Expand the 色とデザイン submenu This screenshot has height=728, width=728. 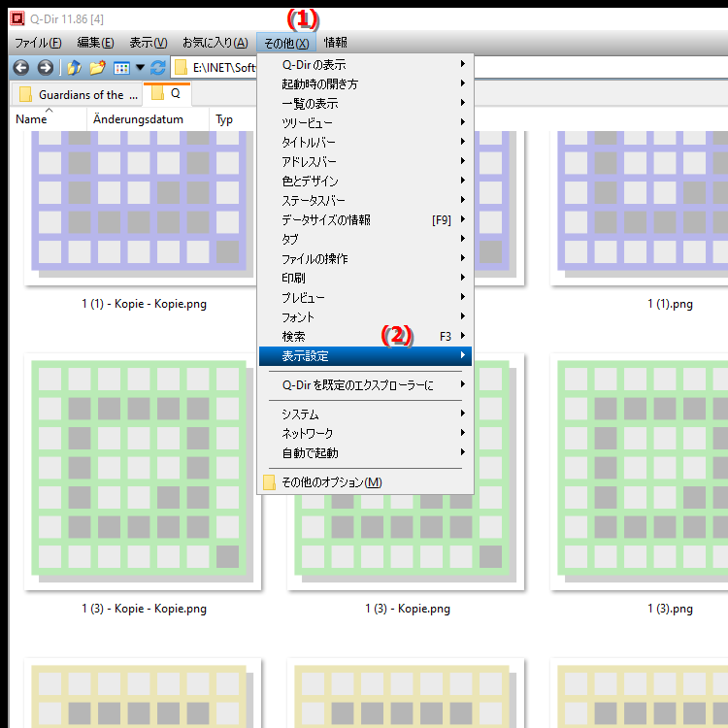click(365, 182)
